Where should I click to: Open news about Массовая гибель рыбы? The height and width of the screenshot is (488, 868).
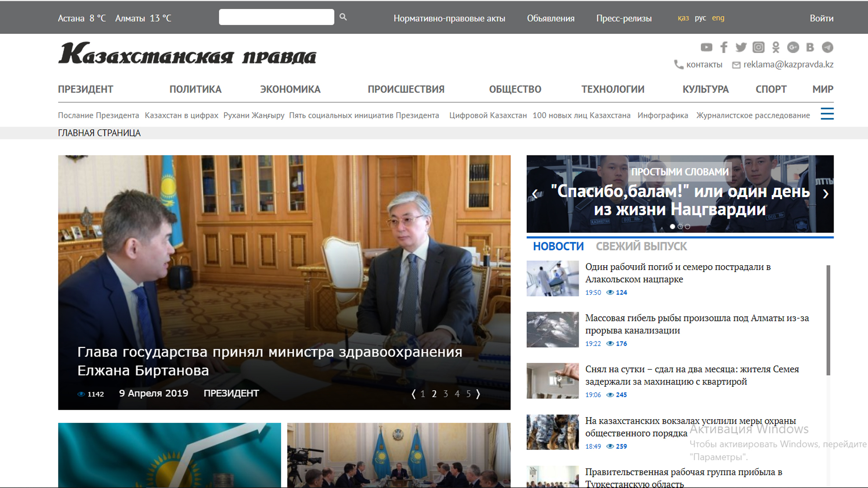[x=697, y=324]
